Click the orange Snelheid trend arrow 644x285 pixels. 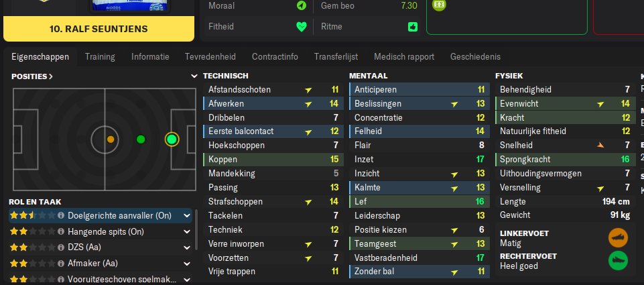600,145
